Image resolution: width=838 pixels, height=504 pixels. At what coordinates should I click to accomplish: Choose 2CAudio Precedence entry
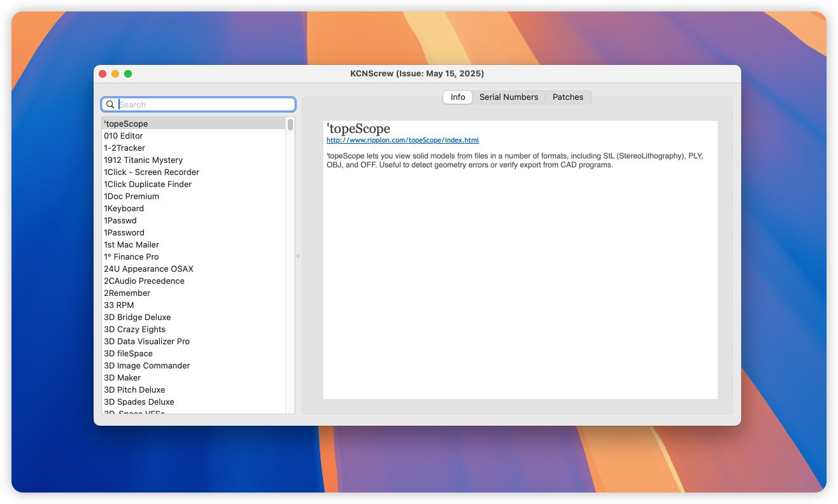[194, 281]
